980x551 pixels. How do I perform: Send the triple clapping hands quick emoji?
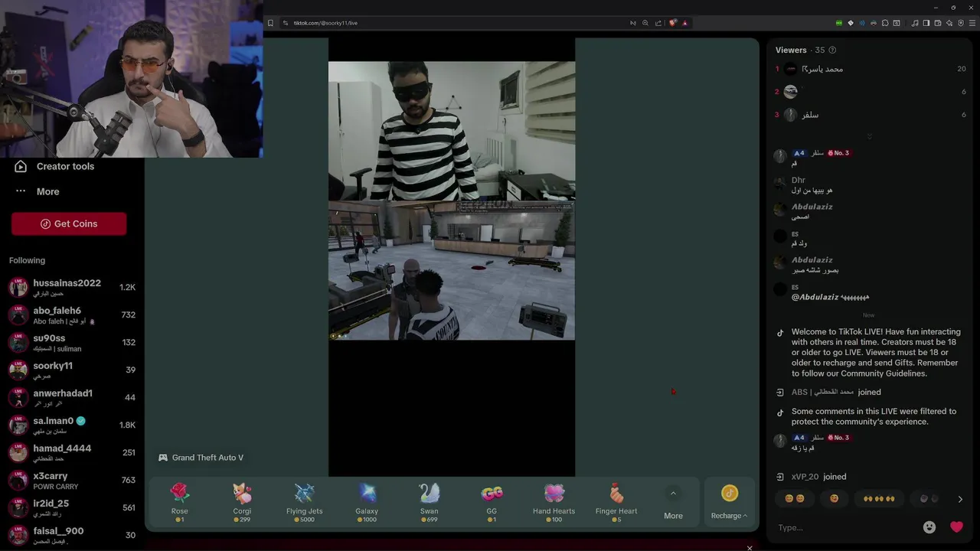point(879,499)
